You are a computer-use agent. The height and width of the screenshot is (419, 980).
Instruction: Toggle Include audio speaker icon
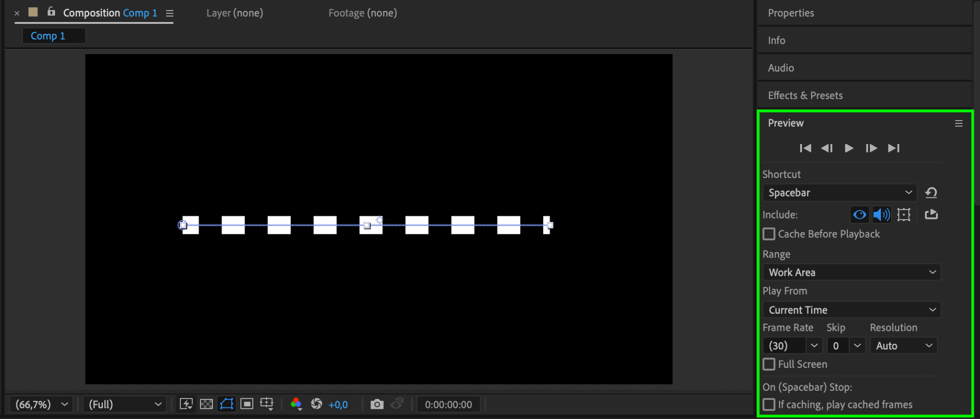click(x=881, y=215)
